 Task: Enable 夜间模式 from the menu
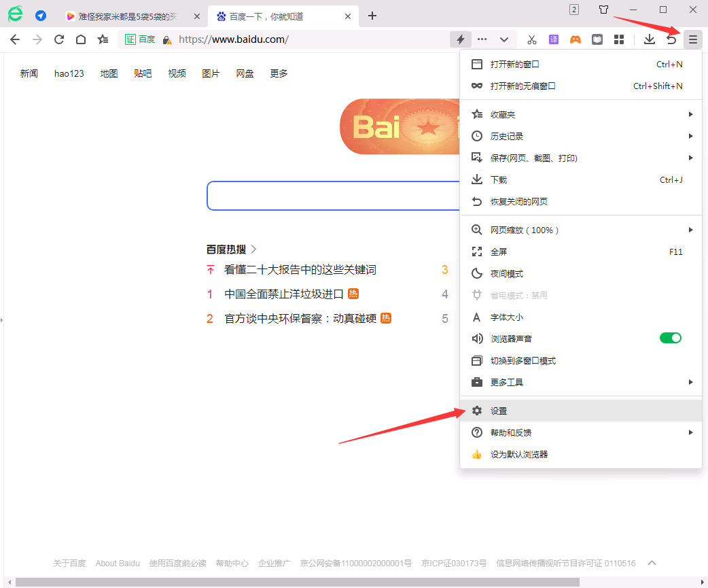pos(581,274)
